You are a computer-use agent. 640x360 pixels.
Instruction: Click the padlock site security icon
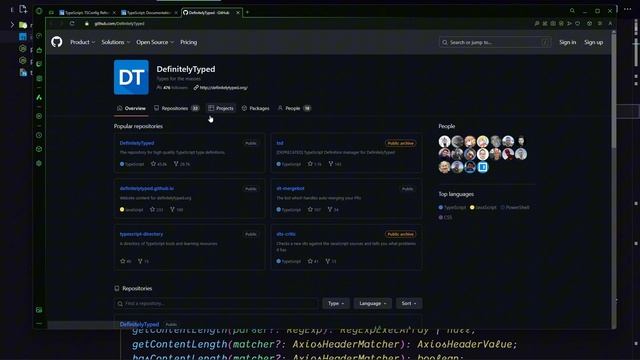pyautogui.click(x=87, y=24)
